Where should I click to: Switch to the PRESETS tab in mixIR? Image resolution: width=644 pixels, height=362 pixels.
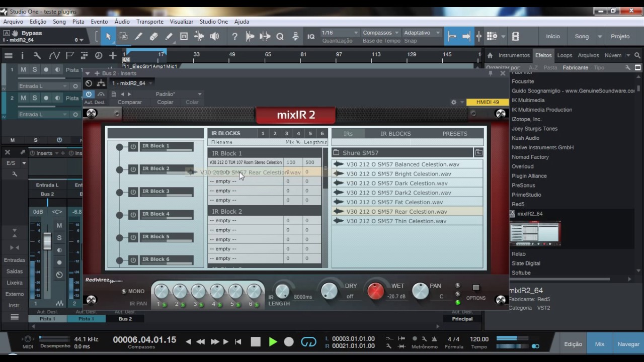[x=455, y=134]
